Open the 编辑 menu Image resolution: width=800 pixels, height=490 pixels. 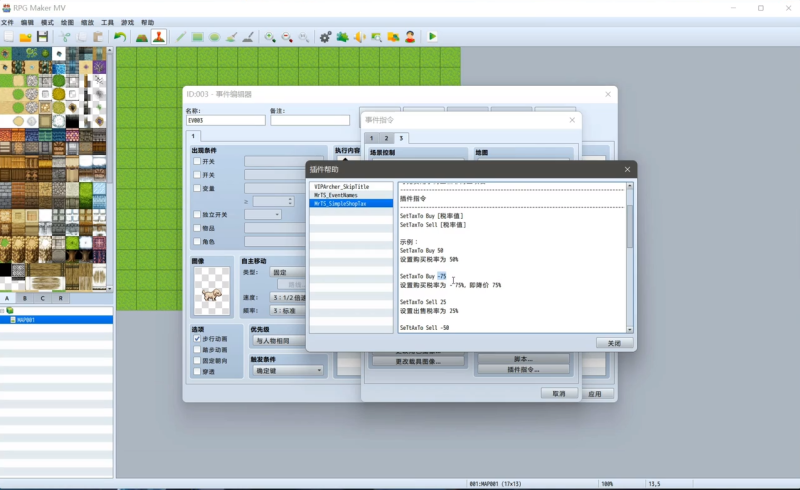pos(27,22)
